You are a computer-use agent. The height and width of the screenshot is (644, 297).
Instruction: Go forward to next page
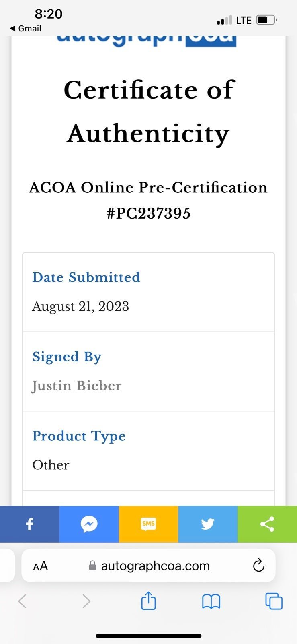point(86,601)
